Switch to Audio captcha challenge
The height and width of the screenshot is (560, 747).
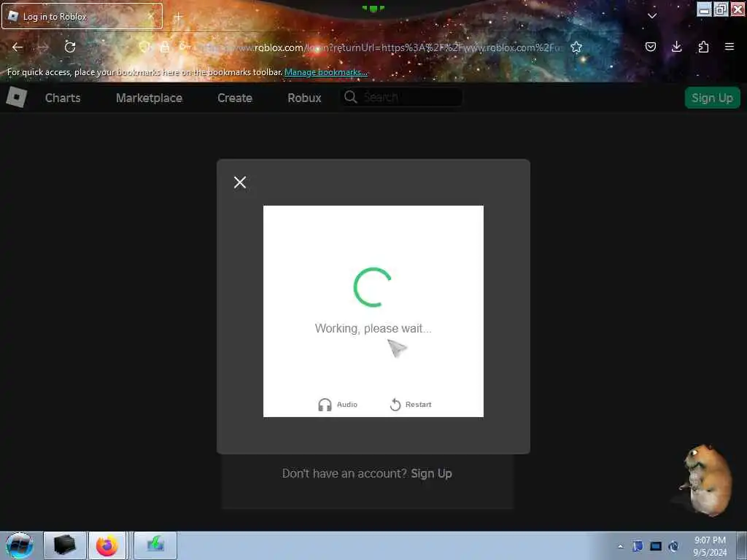pos(337,404)
